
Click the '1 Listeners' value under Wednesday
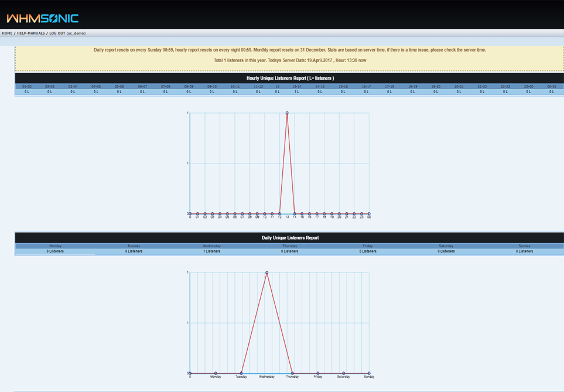click(211, 251)
